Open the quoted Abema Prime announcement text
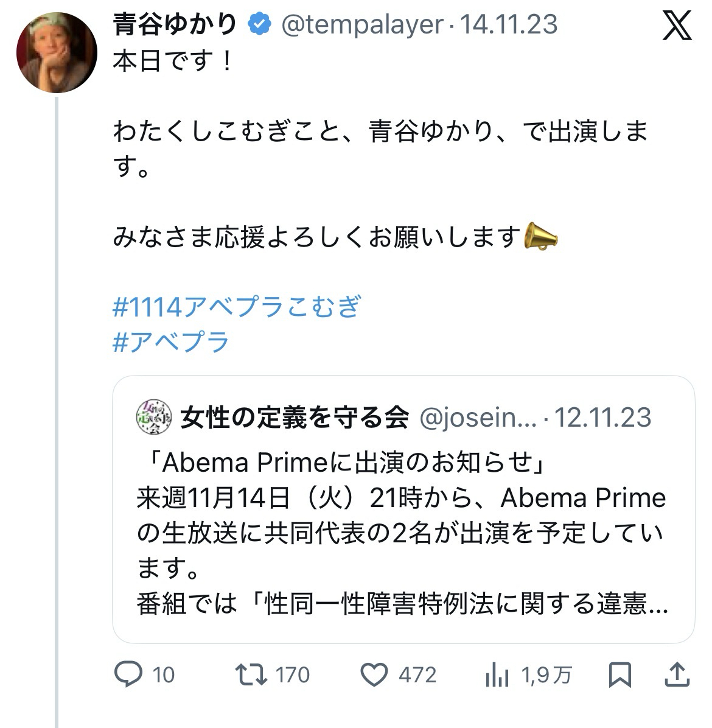The height and width of the screenshot is (728, 712). click(x=402, y=533)
